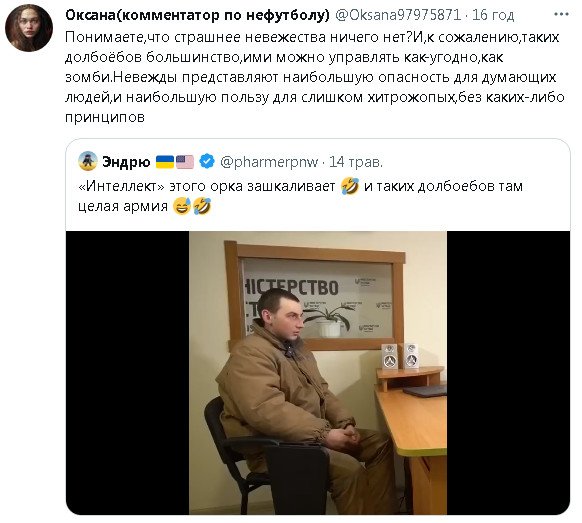Screen dimensions: 582x523
Task: Open the three-dots more menu of Oksana's tweet
Action: point(561,14)
